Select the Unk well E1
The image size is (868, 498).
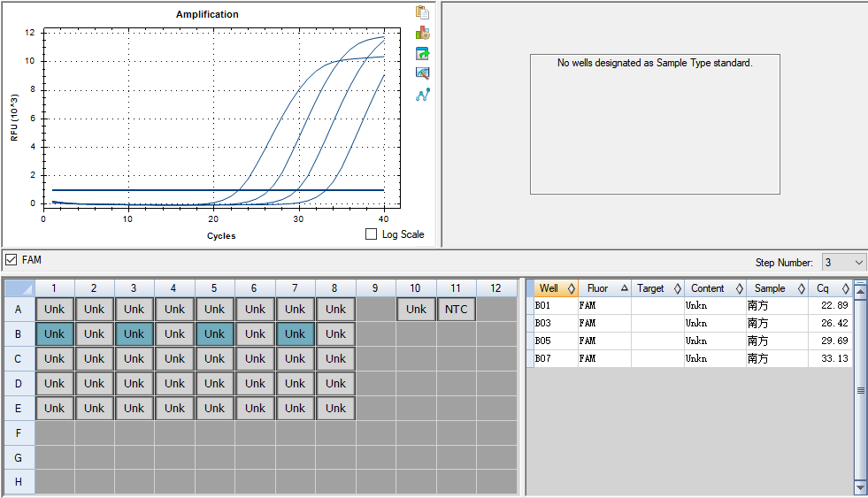click(54, 409)
